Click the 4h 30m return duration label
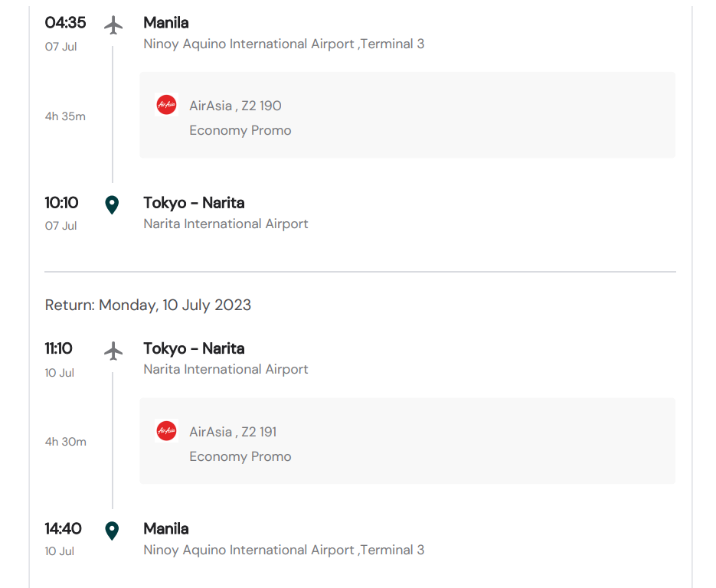716x588 pixels. (x=65, y=442)
